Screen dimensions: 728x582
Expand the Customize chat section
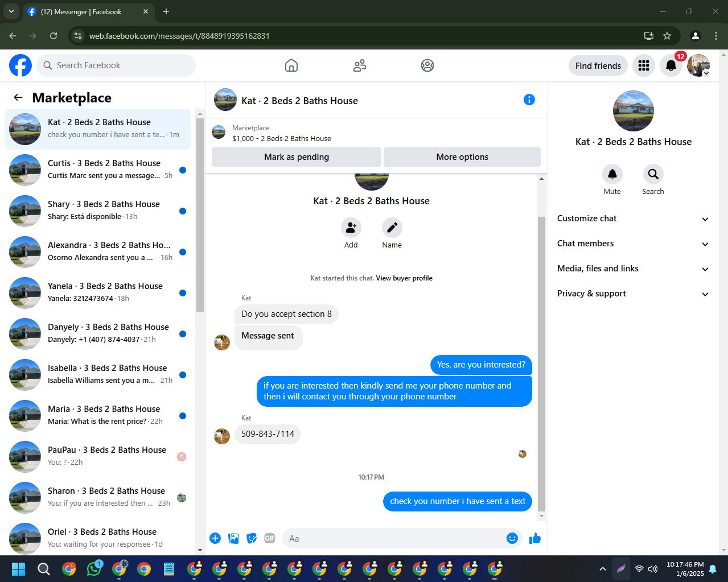point(633,218)
